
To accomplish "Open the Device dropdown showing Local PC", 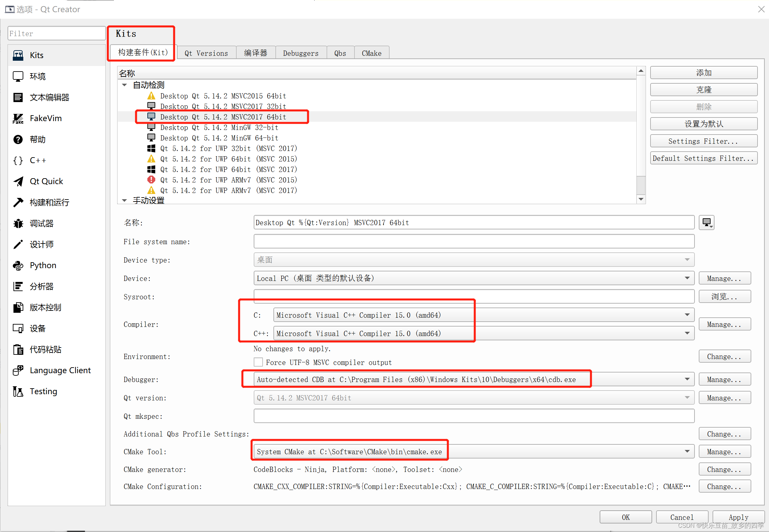I will [x=474, y=278].
